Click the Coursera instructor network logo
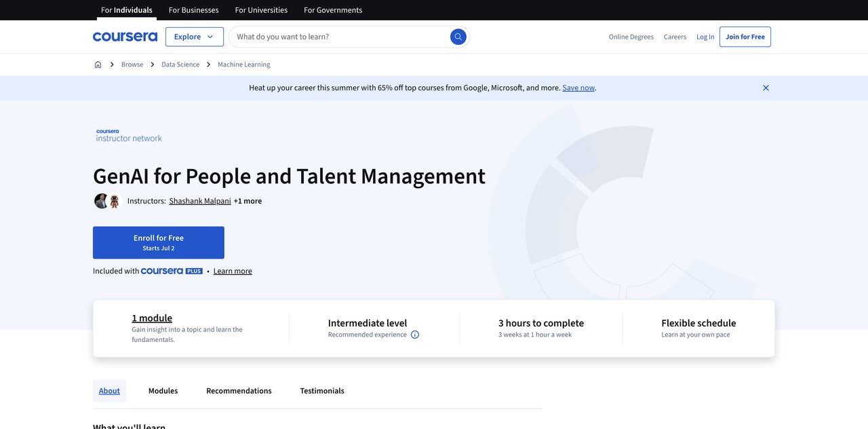The image size is (868, 429). pyautogui.click(x=129, y=136)
